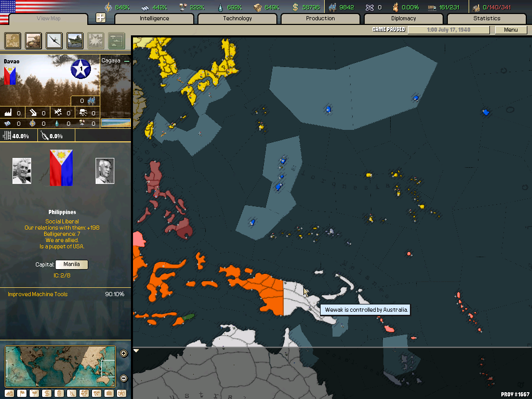Open the Production tab

point(320,19)
